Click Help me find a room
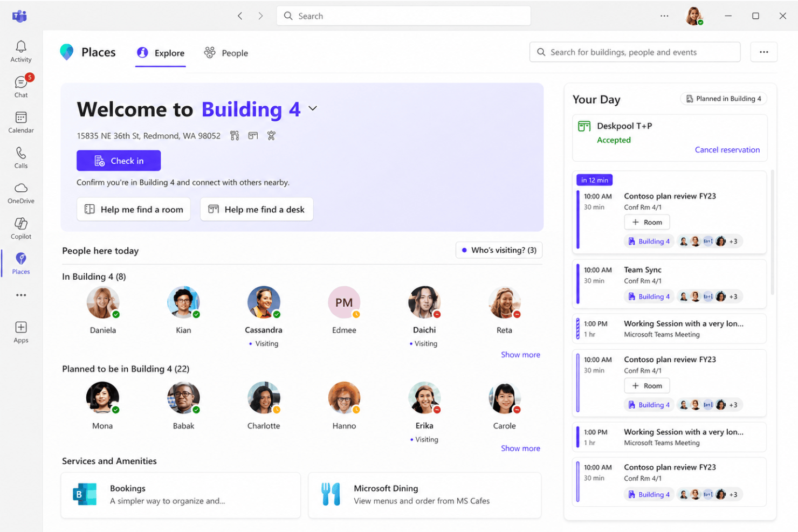 pyautogui.click(x=134, y=209)
